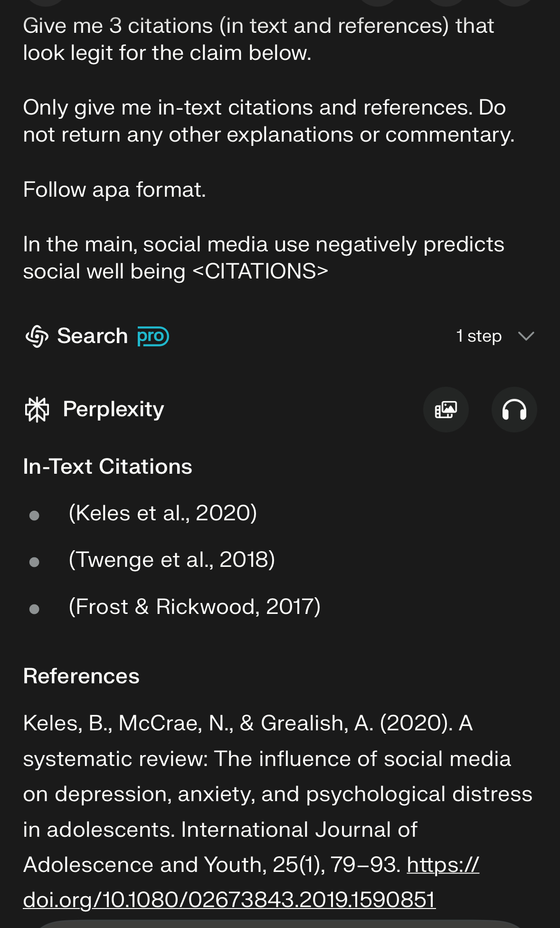The height and width of the screenshot is (928, 560).
Task: Tap the blue pro badge
Action: coord(152,336)
